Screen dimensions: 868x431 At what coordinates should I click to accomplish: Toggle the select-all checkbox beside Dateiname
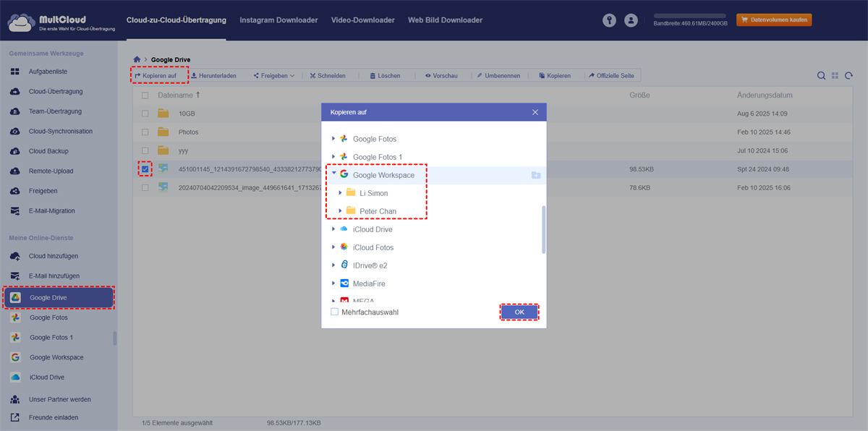pos(145,95)
